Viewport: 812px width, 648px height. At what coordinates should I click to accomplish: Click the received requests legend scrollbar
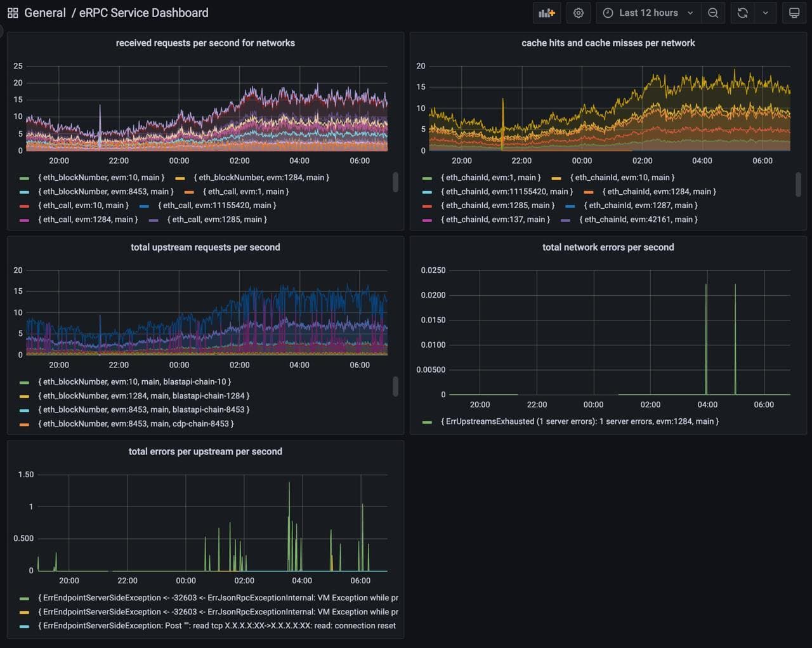(x=396, y=182)
